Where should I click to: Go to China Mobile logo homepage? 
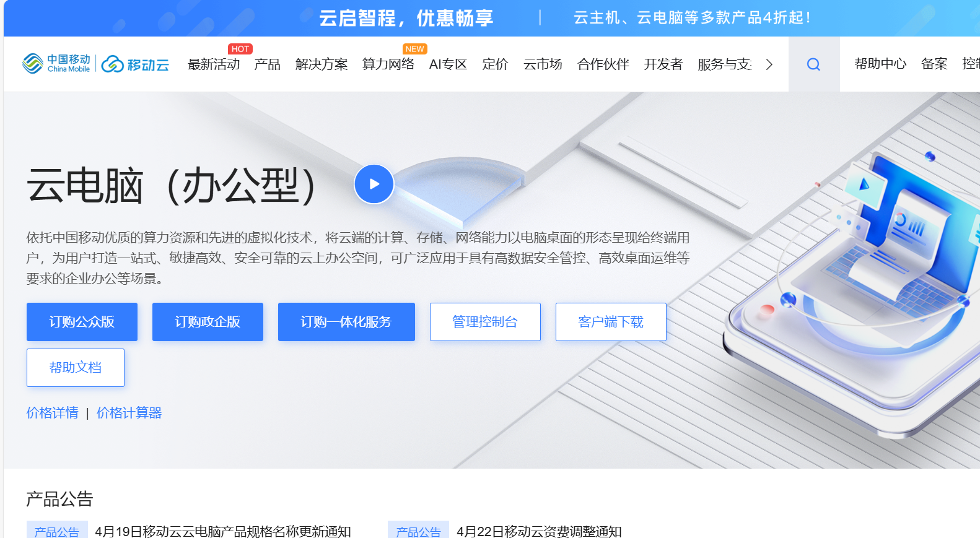click(56, 63)
